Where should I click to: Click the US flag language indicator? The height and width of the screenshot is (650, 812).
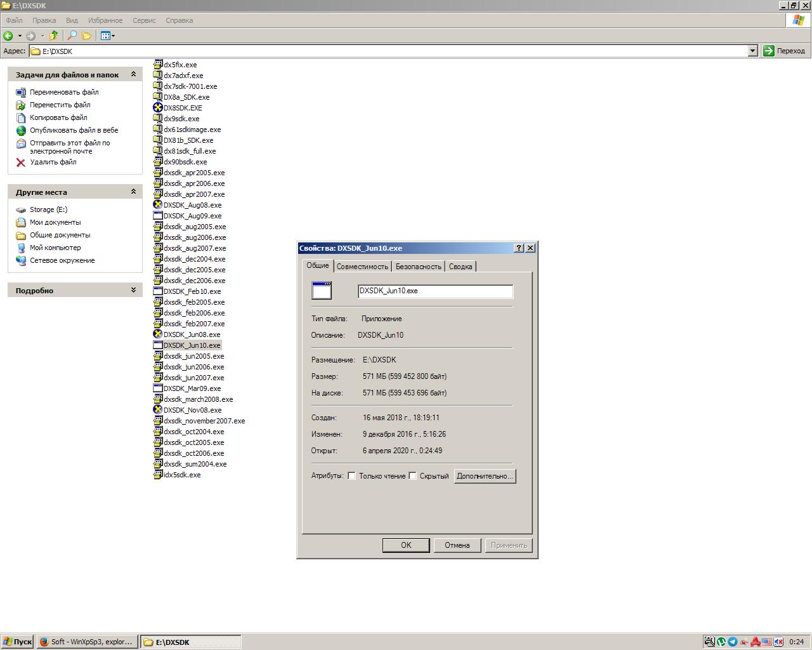(x=767, y=642)
